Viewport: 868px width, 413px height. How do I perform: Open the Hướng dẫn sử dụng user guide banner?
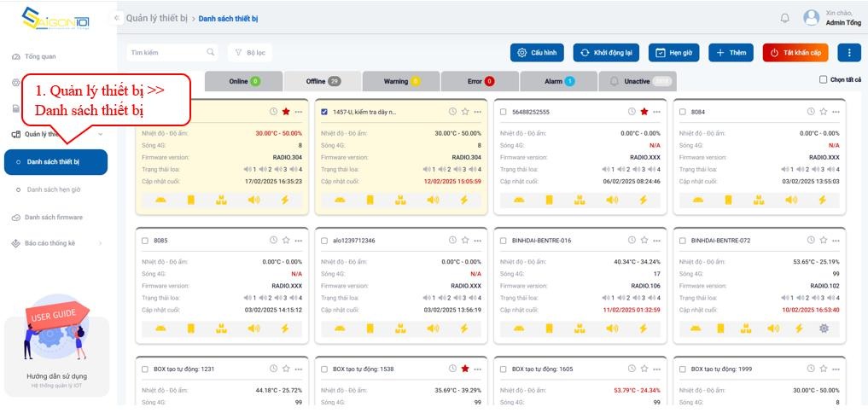(57, 345)
